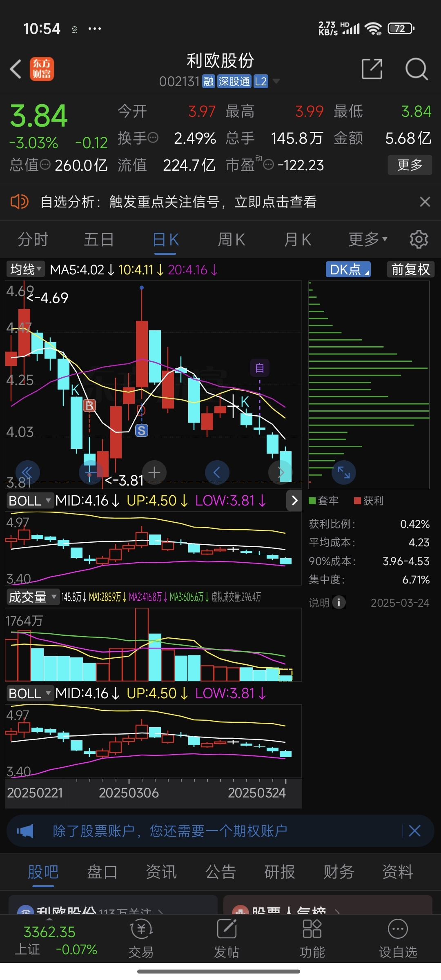This screenshot has width=441, height=980.
Task: Tap 更多 button for more quote data
Action: [x=410, y=165]
